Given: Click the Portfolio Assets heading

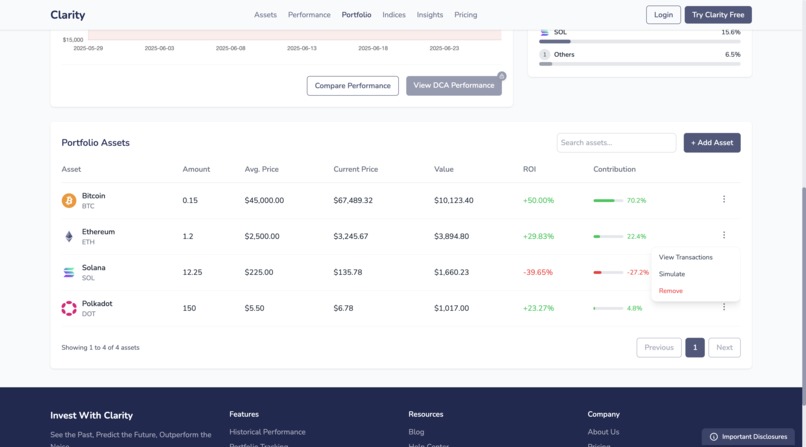Looking at the screenshot, I should pyautogui.click(x=96, y=143).
